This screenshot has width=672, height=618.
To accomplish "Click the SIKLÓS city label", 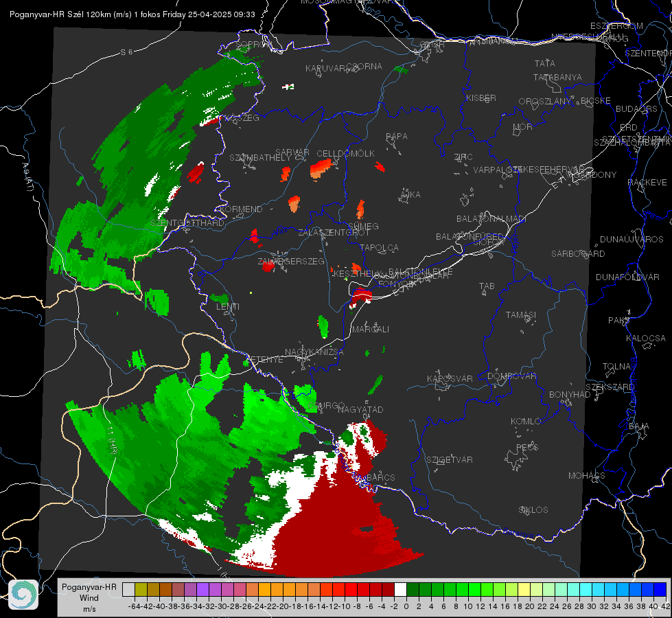I will (533, 510).
